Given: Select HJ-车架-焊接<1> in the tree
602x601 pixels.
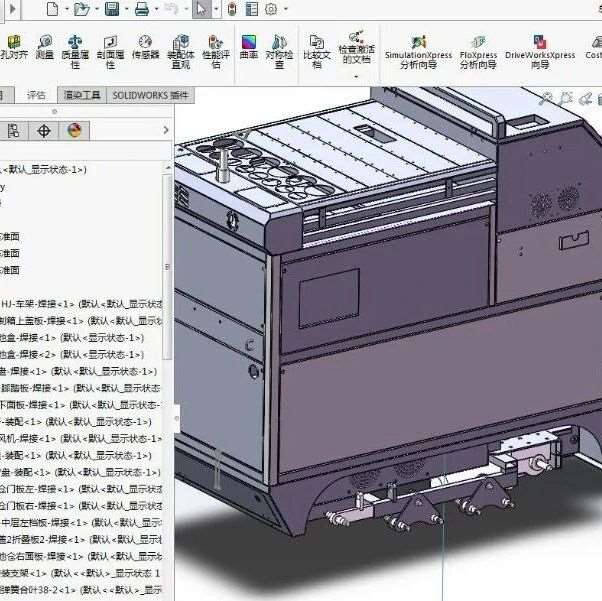Looking at the screenshot, I should pyautogui.click(x=81, y=304).
